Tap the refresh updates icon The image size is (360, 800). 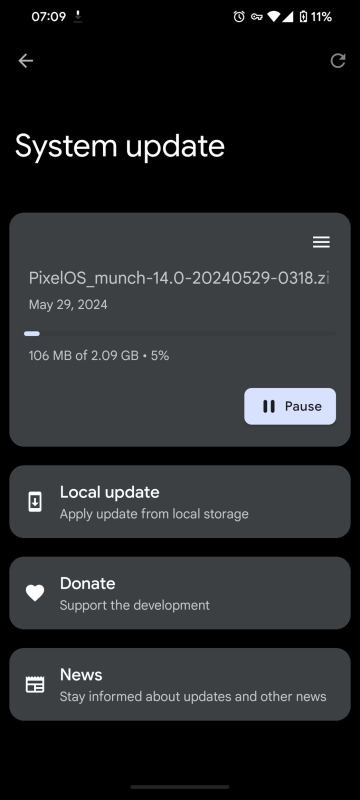[x=338, y=61]
